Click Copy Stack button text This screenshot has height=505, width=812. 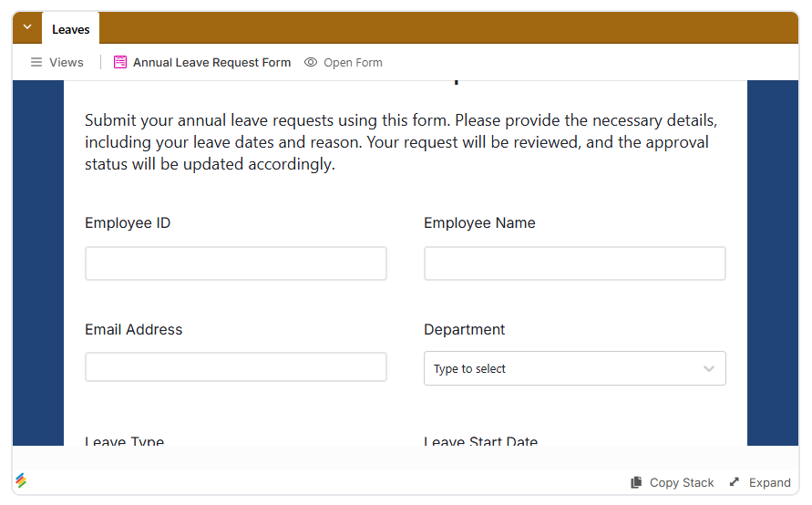tap(682, 482)
